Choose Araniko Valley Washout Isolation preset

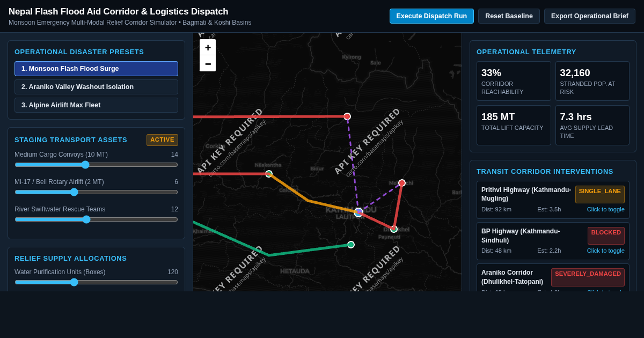(x=96, y=87)
